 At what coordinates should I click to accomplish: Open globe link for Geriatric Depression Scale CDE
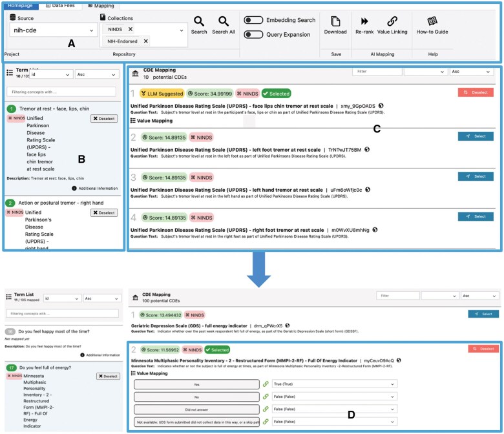coord(288,325)
